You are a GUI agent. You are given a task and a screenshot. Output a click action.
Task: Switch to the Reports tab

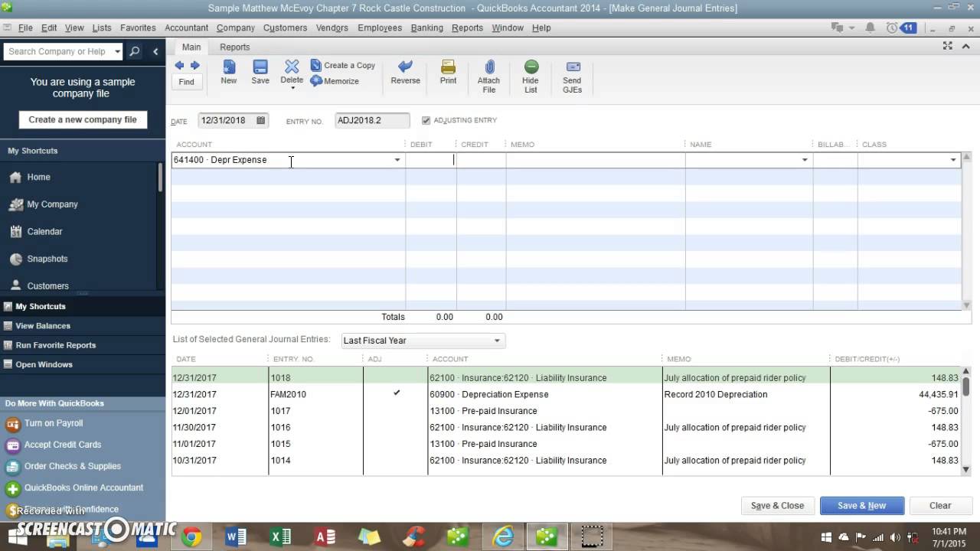coord(235,47)
